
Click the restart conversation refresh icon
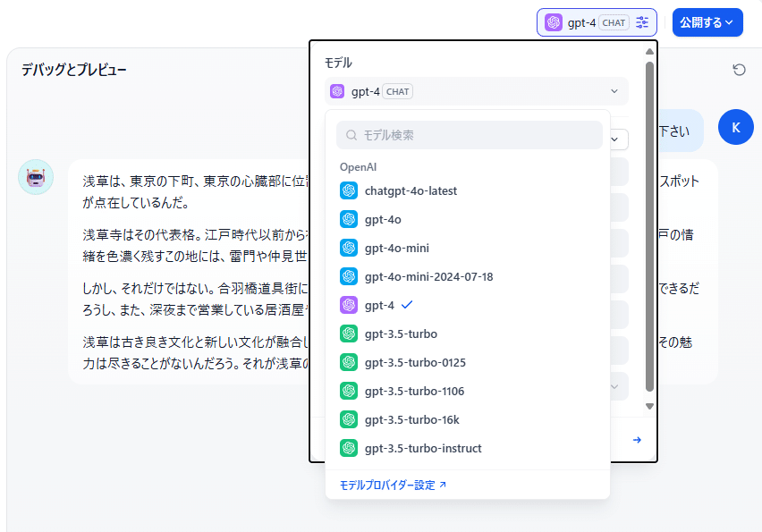[x=739, y=70]
